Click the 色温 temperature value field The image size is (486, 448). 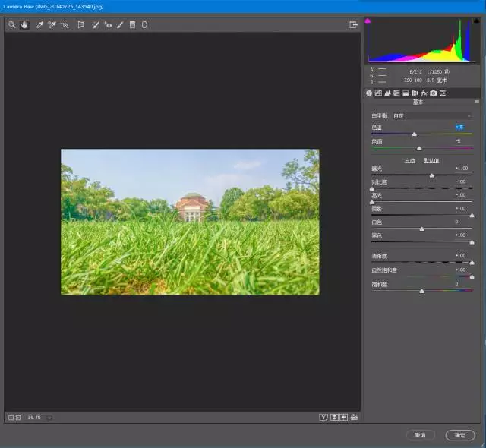tap(459, 127)
